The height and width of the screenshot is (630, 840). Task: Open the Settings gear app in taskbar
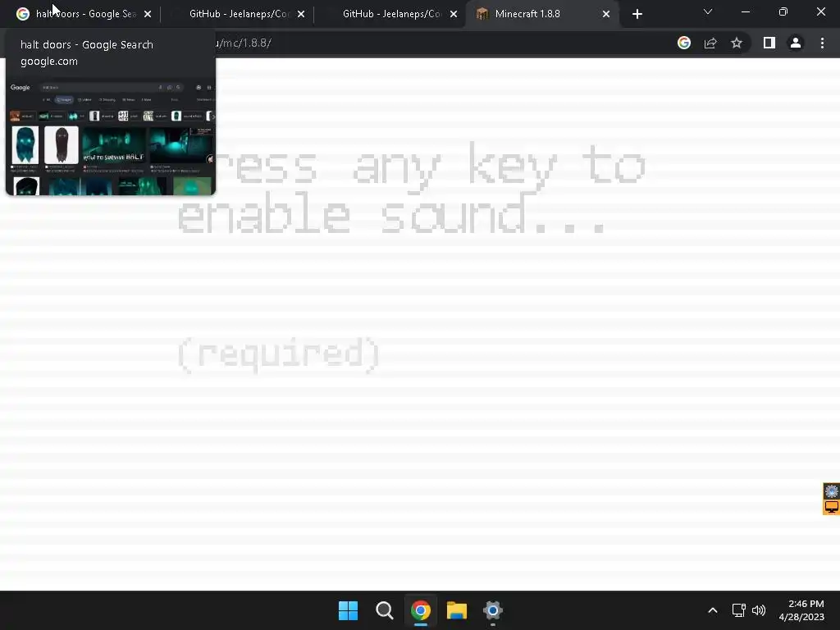(x=493, y=610)
